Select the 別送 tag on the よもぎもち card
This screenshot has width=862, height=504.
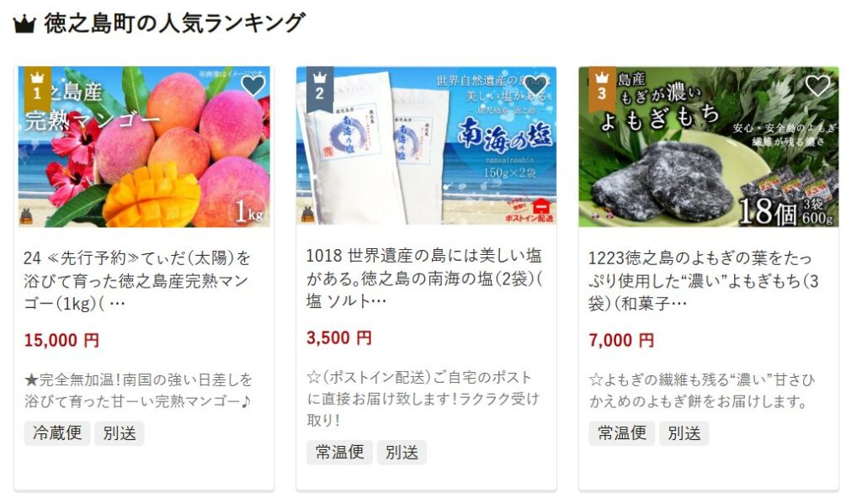684,433
